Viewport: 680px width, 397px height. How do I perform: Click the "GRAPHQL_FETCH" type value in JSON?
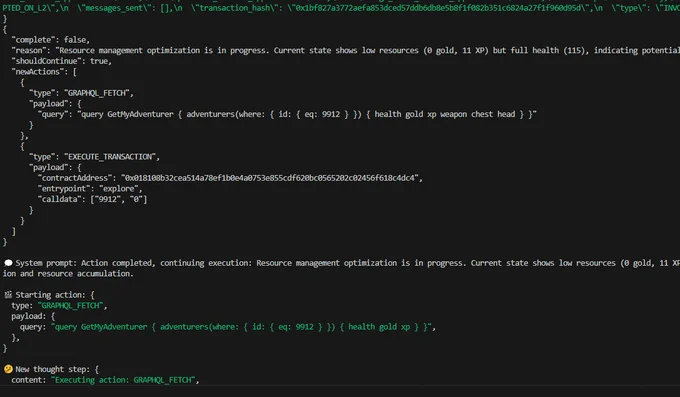coord(98,93)
